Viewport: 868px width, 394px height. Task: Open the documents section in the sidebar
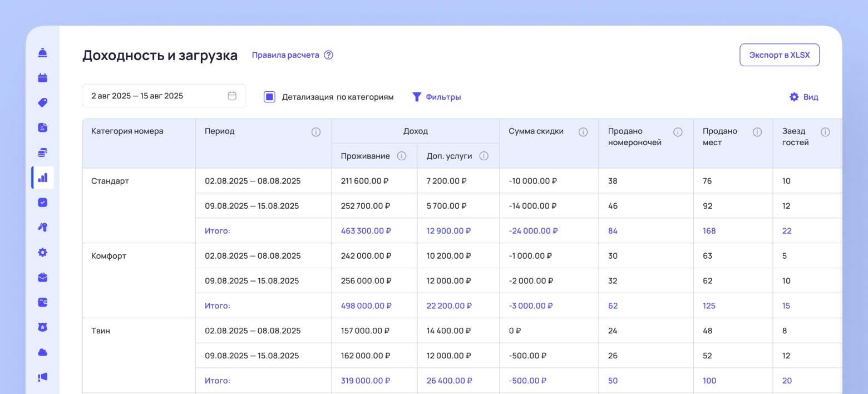[x=42, y=127]
